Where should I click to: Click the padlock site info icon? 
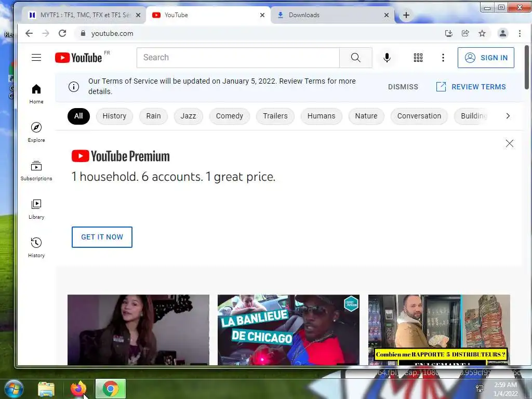coord(83,33)
